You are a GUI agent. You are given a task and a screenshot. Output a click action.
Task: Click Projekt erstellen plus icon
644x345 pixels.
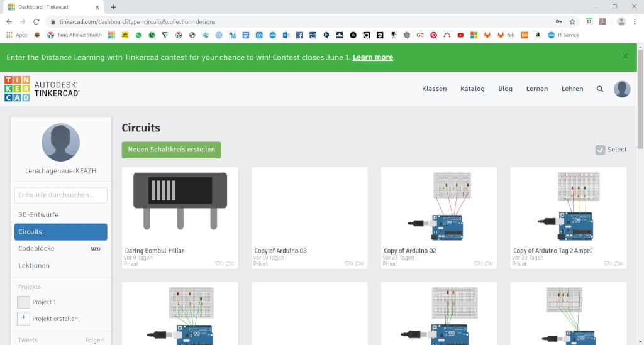tap(23, 319)
